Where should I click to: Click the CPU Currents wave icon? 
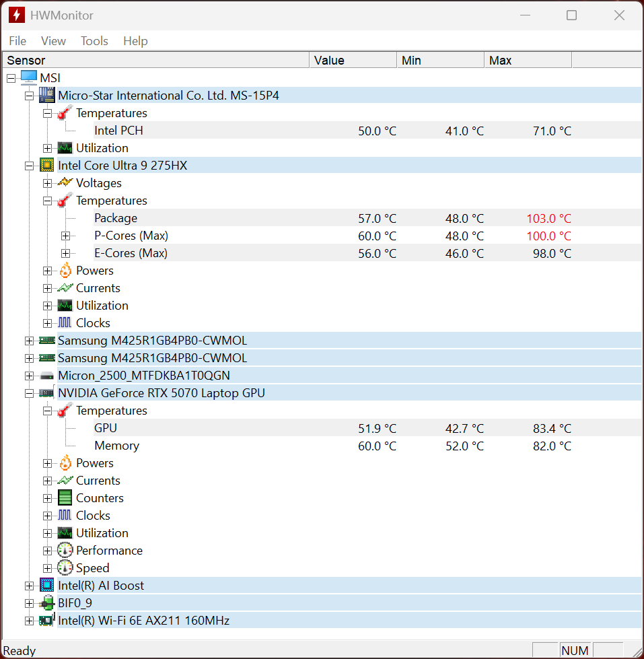(65, 288)
